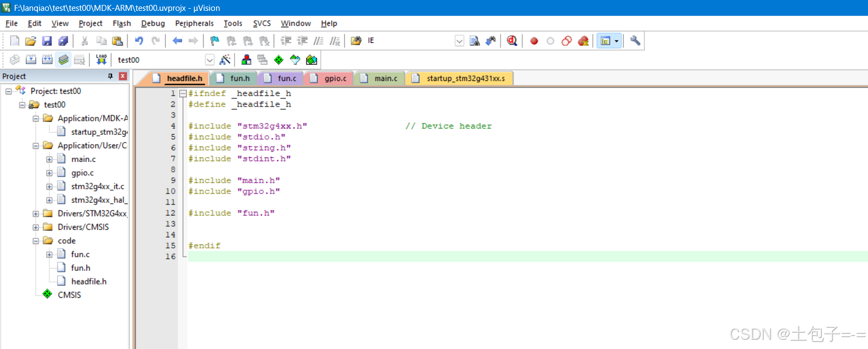Open Configuration wrench icon
Screen dimensions: 868x349
(x=635, y=41)
